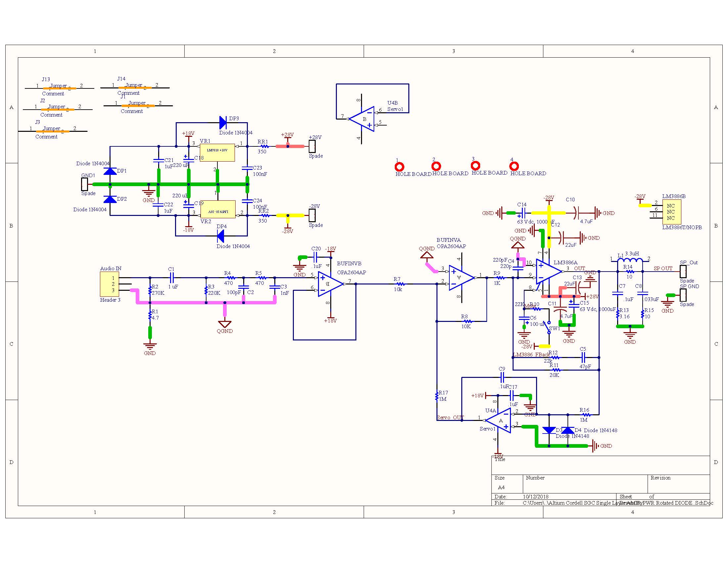Select the BUFINVB OPA2604AP op-amp symbol
Viewport: 728px width, 563px height.
(x=331, y=284)
